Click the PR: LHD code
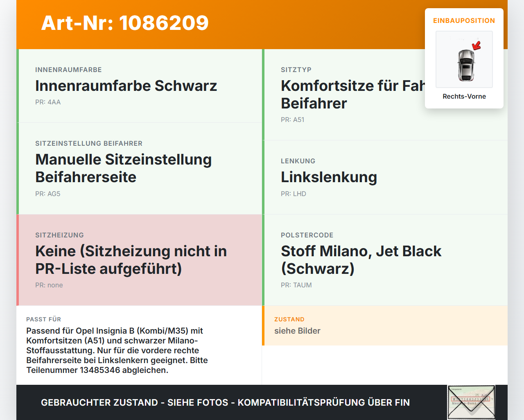This screenshot has width=524, height=420. tap(294, 194)
